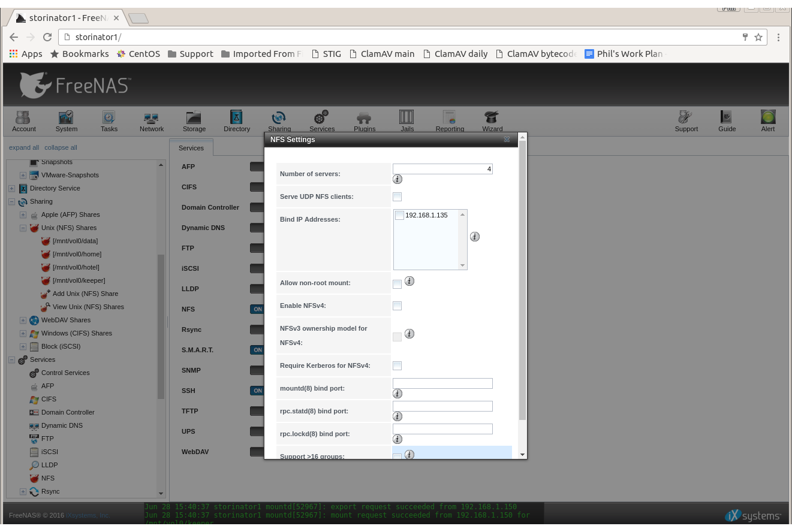This screenshot has width=792, height=532.
Task: Collapse the Unix (NFS) Shares node
Action: click(23, 228)
